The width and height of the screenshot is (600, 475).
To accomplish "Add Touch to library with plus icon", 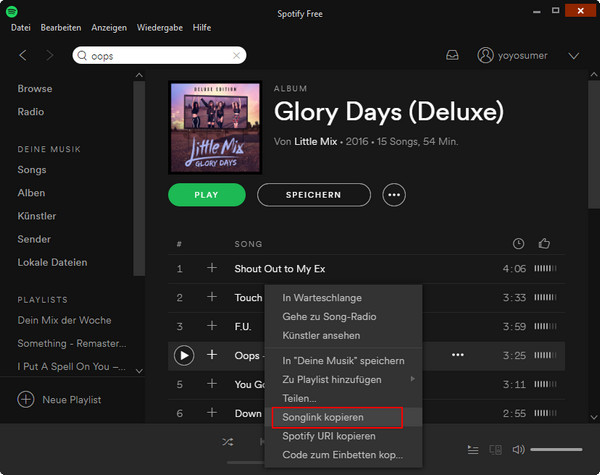I will point(212,297).
